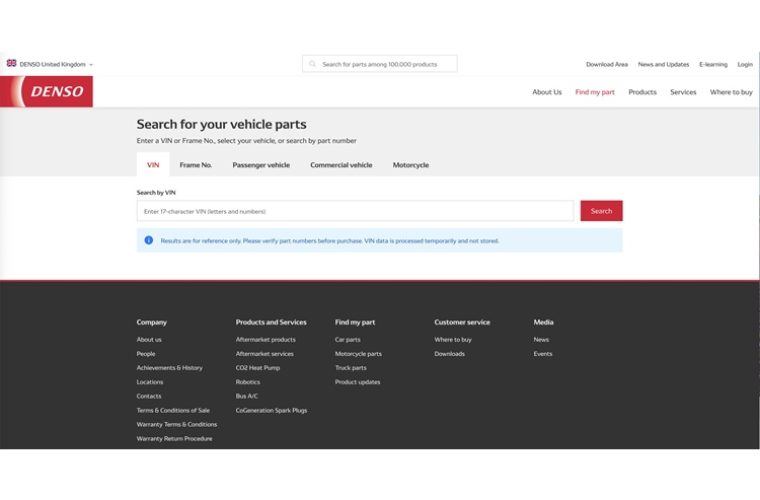Focus the parts search field at top
The width and height of the screenshot is (760, 500).
(380, 64)
